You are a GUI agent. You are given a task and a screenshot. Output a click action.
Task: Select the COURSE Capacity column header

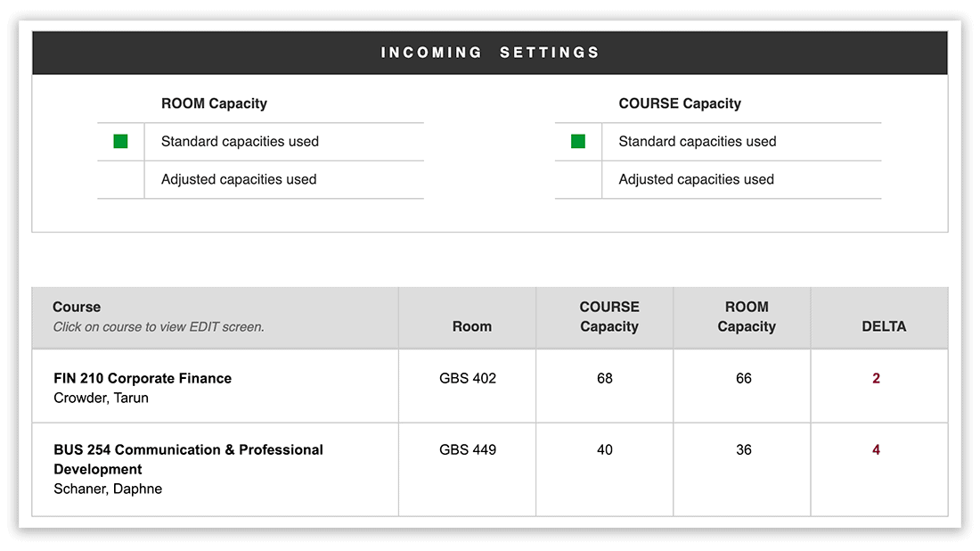point(609,317)
